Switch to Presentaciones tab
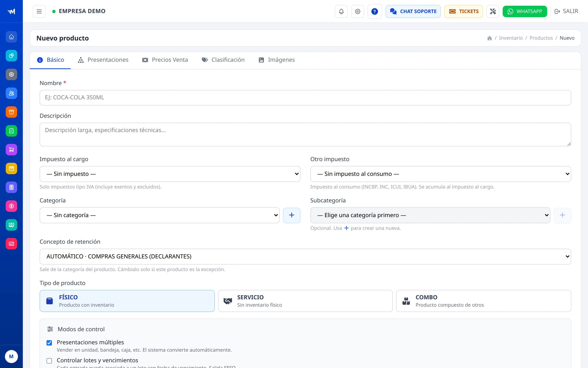The width and height of the screenshot is (588, 368). (103, 60)
